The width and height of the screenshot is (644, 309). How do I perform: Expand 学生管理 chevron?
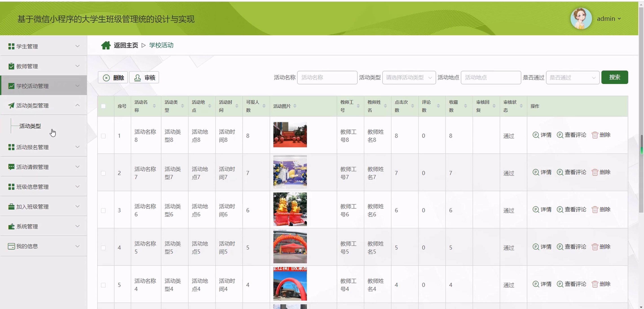pyautogui.click(x=77, y=46)
